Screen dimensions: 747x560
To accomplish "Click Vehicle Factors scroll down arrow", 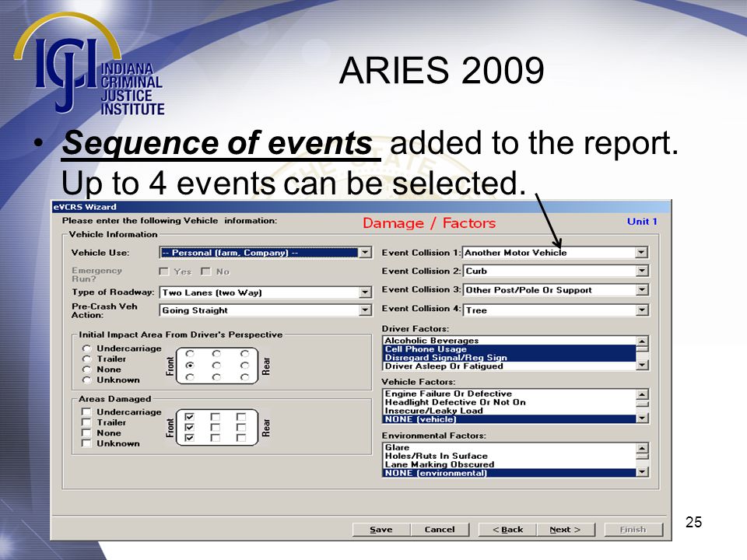I will point(642,418).
